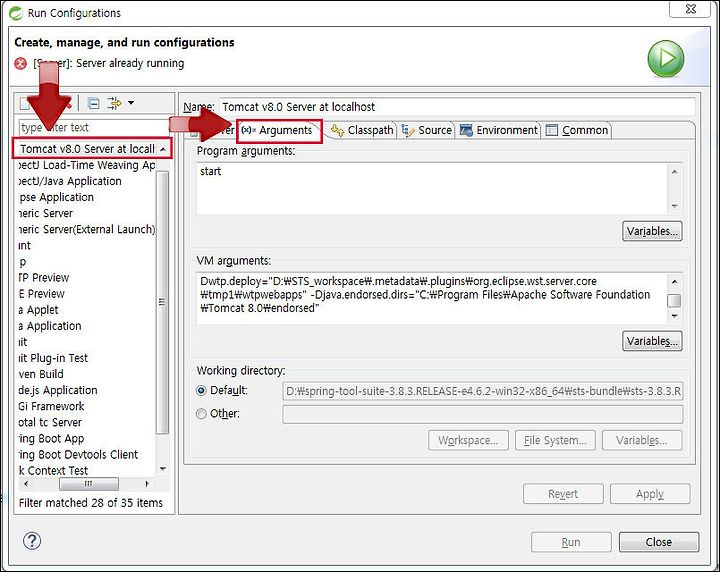The height and width of the screenshot is (572, 720).
Task: Select the Eclipse Application entry
Action: [56, 197]
